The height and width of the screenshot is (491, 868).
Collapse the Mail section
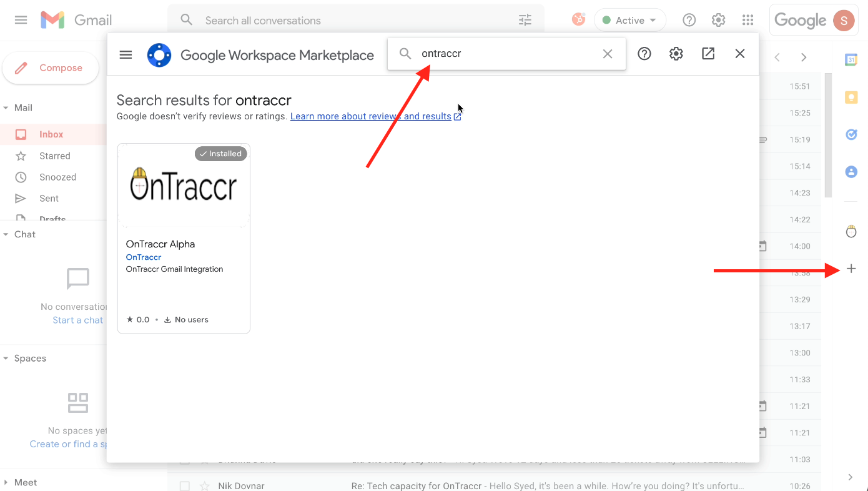click(6, 108)
